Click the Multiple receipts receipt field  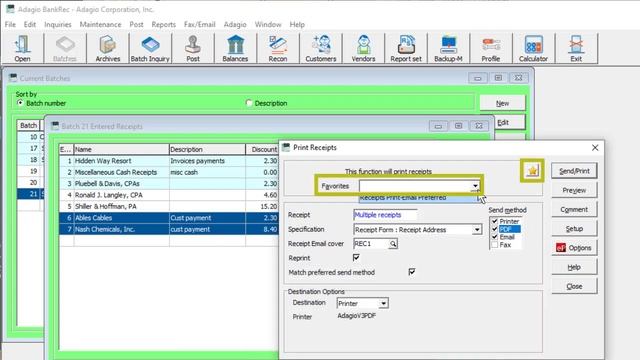point(385,215)
